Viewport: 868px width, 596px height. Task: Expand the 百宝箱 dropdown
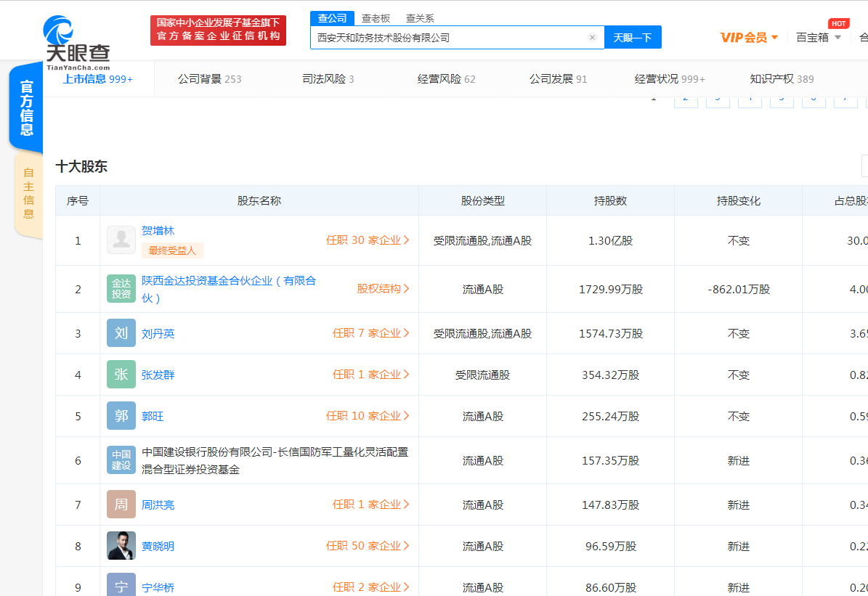pyautogui.click(x=819, y=38)
